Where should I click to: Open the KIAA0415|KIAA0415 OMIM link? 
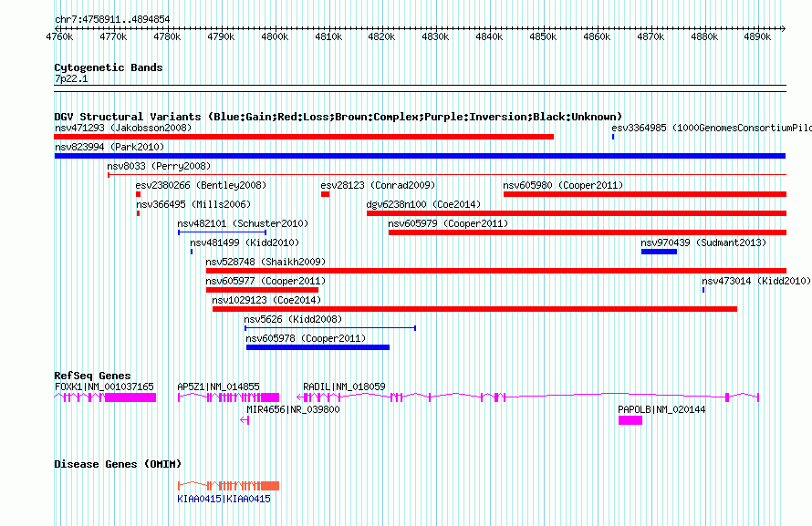224,499
